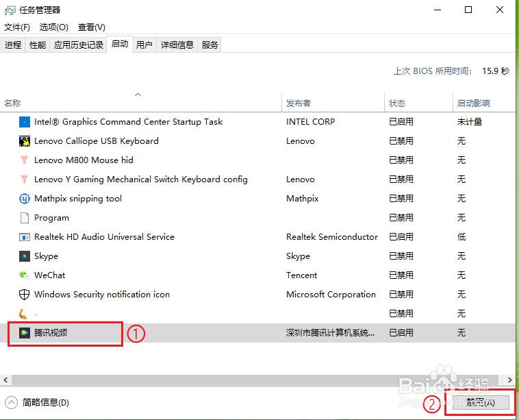
Task: Select the Program entry name
Action: tap(51, 218)
